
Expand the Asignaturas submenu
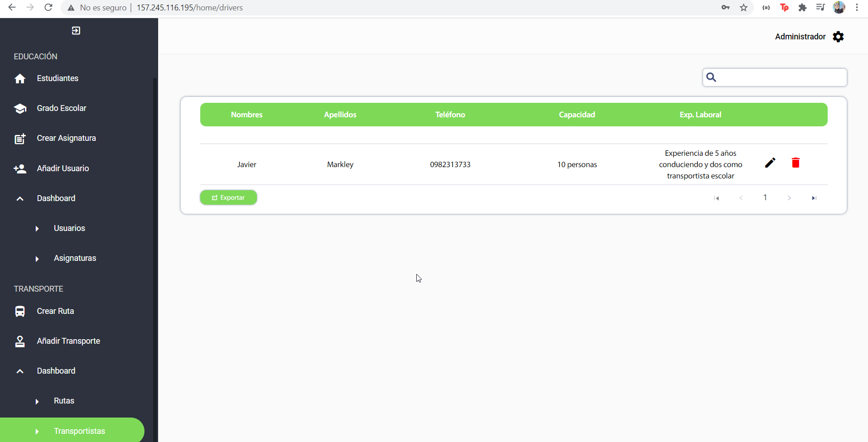(x=37, y=258)
